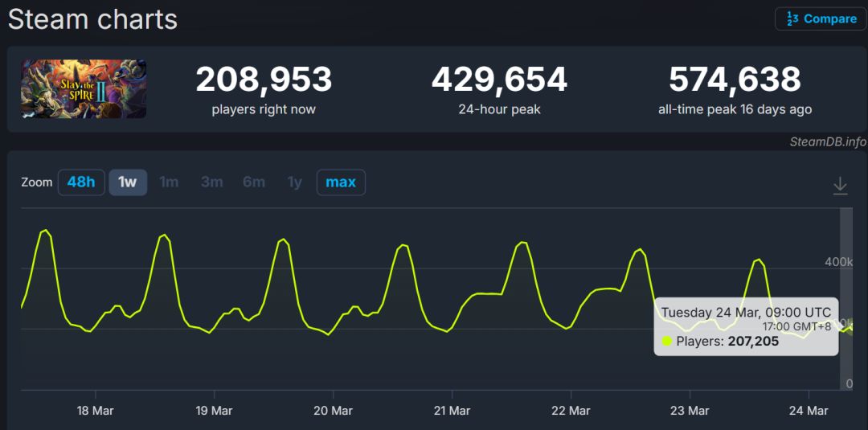This screenshot has height=430, width=868.
Task: Click the 24-hour peak label
Action: coord(499,109)
